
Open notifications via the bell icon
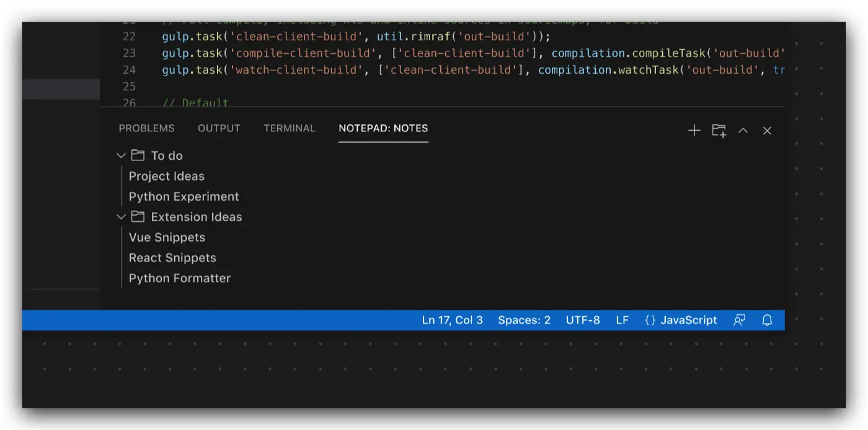pyautogui.click(x=767, y=320)
